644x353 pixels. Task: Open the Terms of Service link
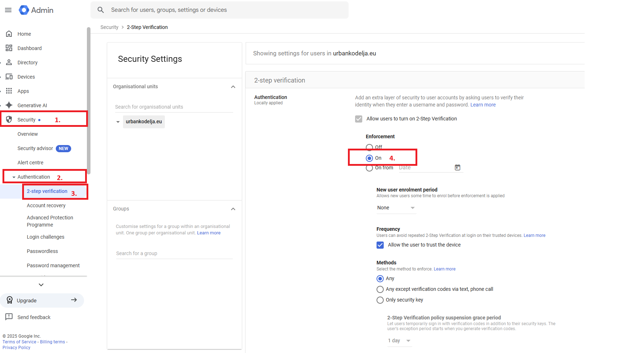point(19,342)
